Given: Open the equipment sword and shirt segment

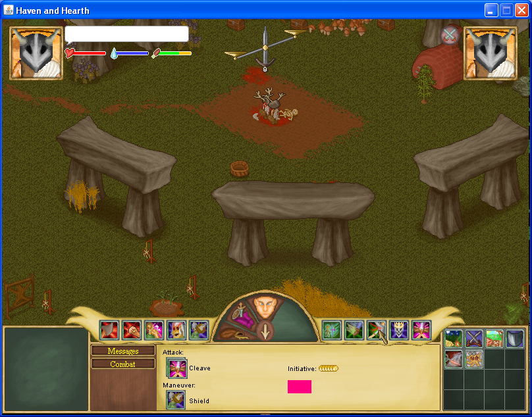Looking at the screenshot, I should click(x=242, y=316).
